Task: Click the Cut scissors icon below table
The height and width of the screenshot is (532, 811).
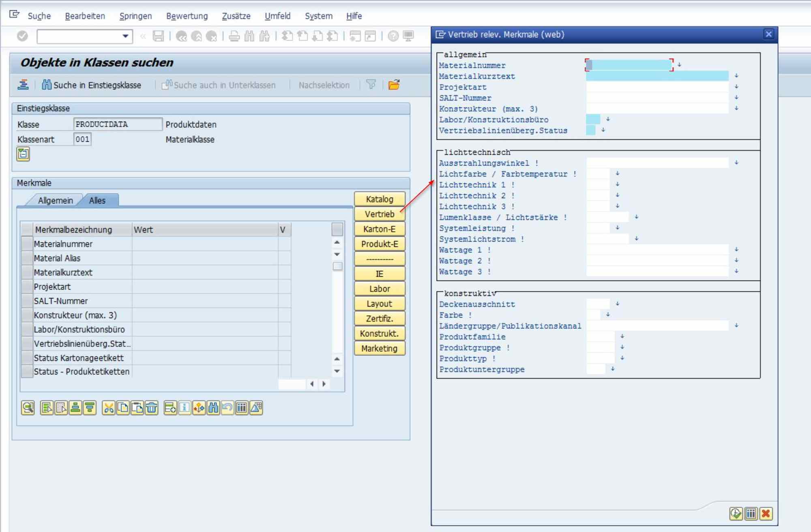Action: [x=108, y=408]
